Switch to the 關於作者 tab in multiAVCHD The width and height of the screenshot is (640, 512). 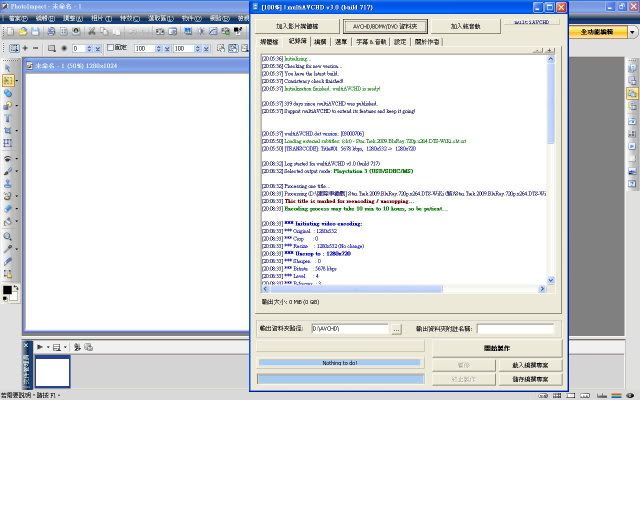coord(427,42)
